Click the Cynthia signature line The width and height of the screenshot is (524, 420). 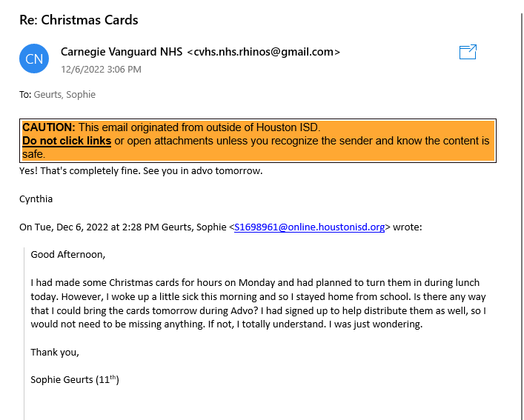[x=36, y=199]
